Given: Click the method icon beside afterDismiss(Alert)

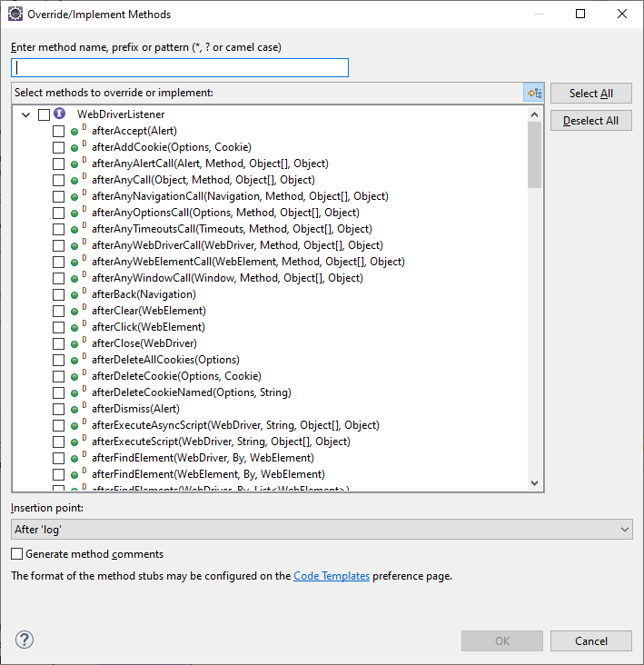Looking at the screenshot, I should 75,409.
